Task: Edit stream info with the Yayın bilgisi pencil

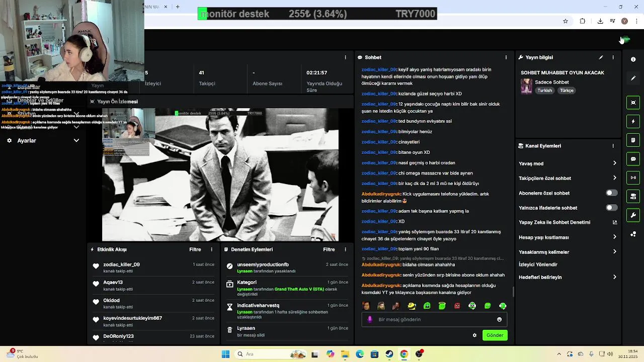Action: (601, 57)
